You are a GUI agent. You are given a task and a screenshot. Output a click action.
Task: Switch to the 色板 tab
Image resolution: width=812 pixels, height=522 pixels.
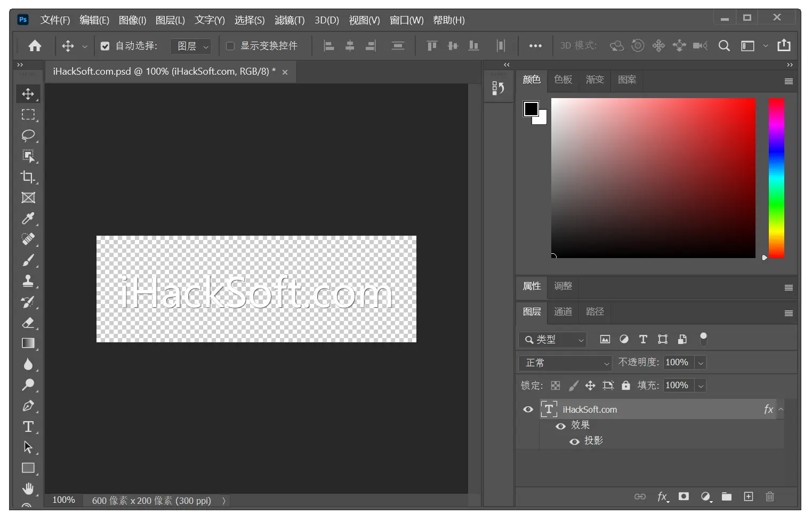point(563,79)
